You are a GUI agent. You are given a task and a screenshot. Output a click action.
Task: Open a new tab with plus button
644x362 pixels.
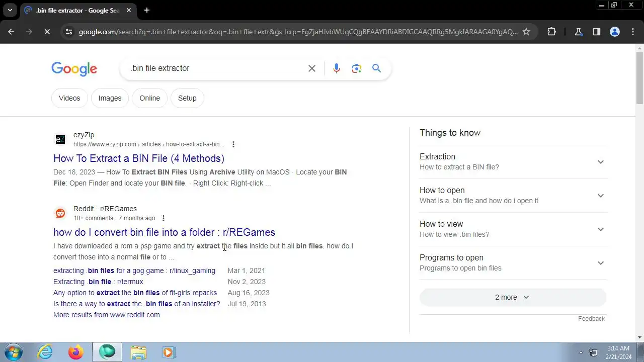click(146, 10)
